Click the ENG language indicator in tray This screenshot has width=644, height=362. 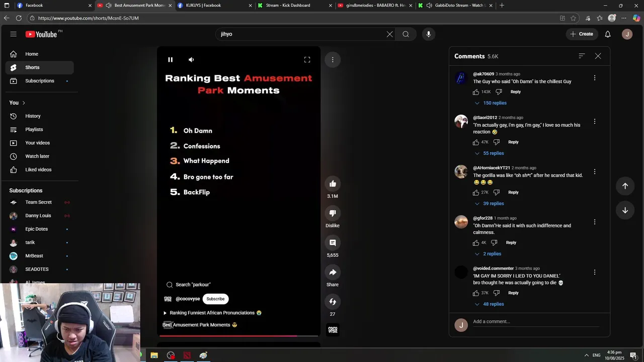(596, 355)
